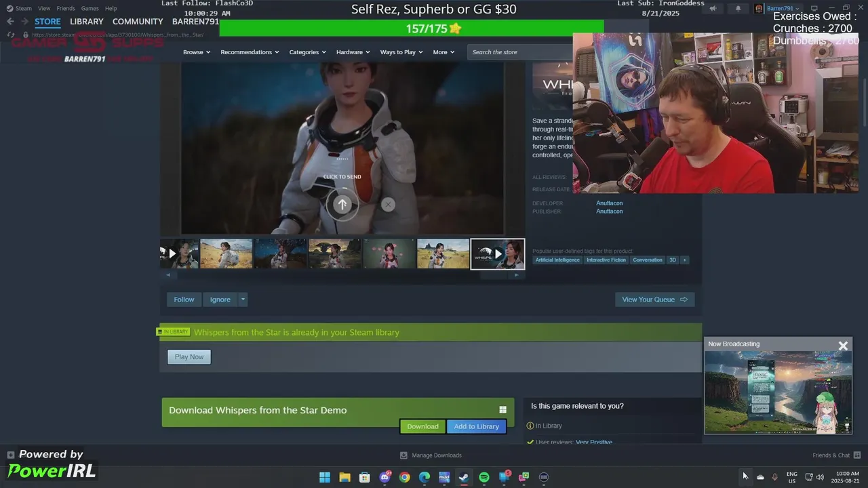
Task: Click the Conversation tag
Action: [648, 260]
